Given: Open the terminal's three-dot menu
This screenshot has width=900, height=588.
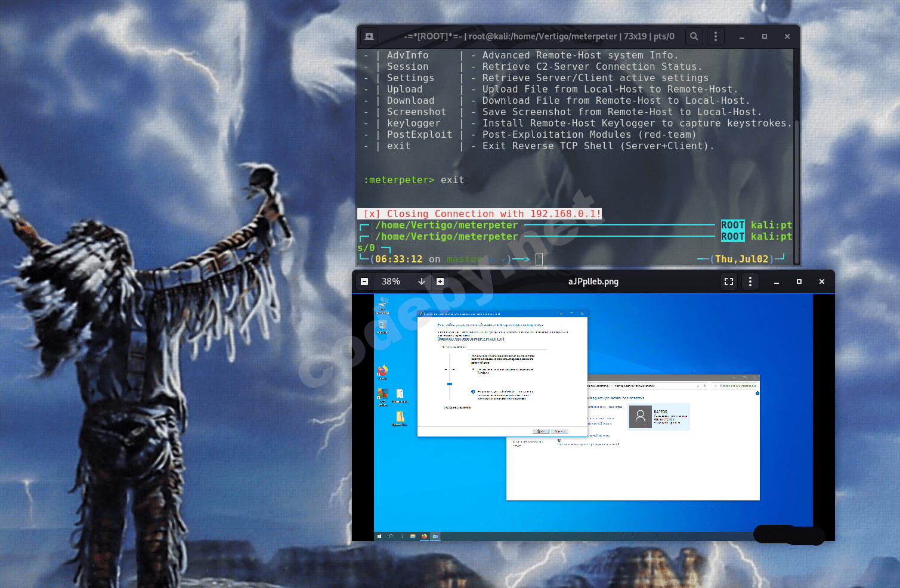Looking at the screenshot, I should [716, 36].
